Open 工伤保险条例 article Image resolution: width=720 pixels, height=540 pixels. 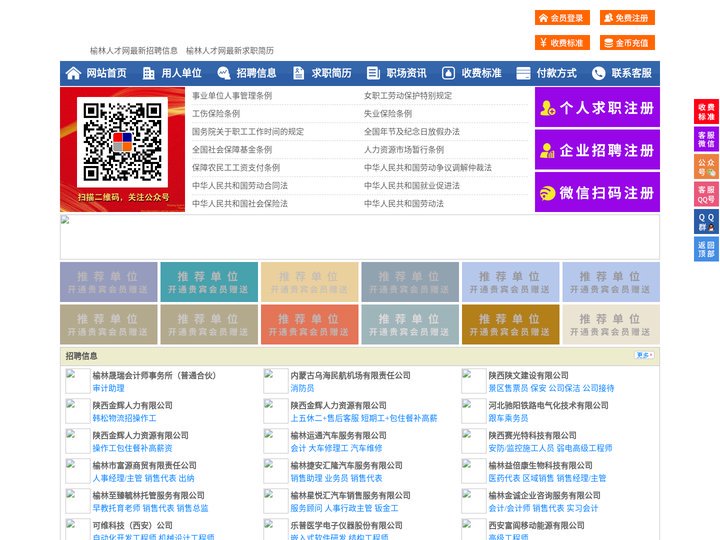216,113
